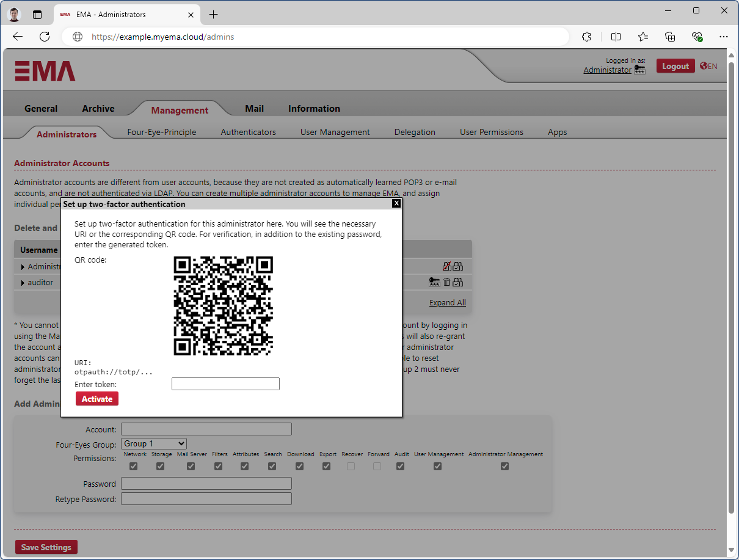This screenshot has width=739, height=560.
Task: Click the Expand All link
Action: (447, 303)
